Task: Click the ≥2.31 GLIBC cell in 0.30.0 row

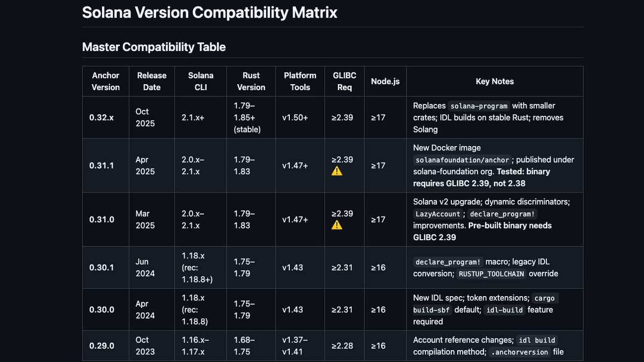Action: click(345, 309)
